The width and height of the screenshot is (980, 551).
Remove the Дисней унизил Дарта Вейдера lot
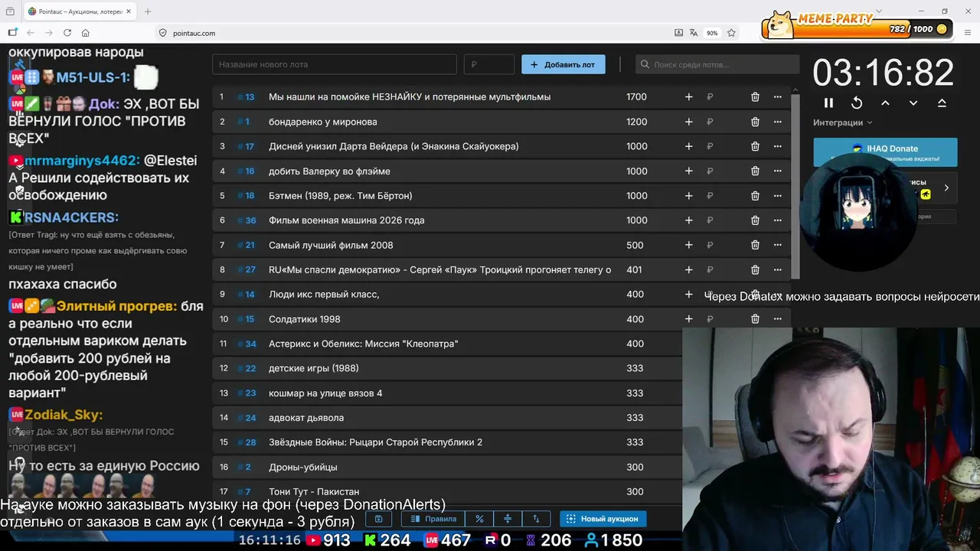click(755, 146)
